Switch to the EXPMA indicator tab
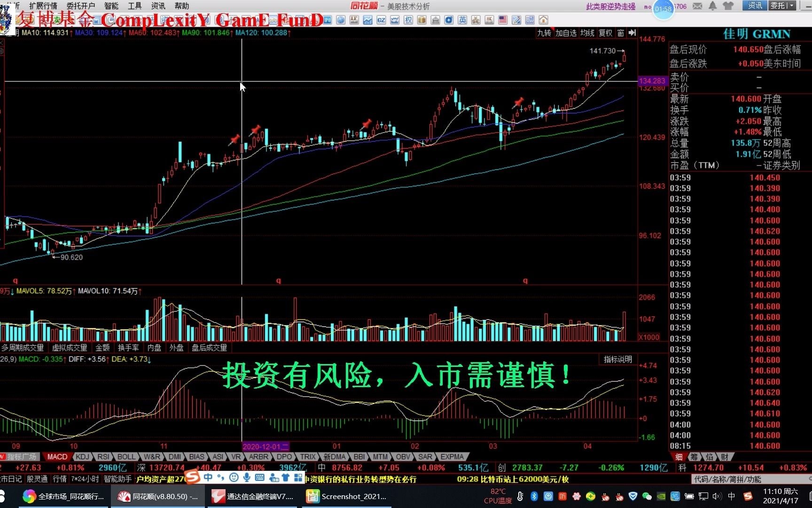This screenshot has width=812, height=508. [452, 457]
